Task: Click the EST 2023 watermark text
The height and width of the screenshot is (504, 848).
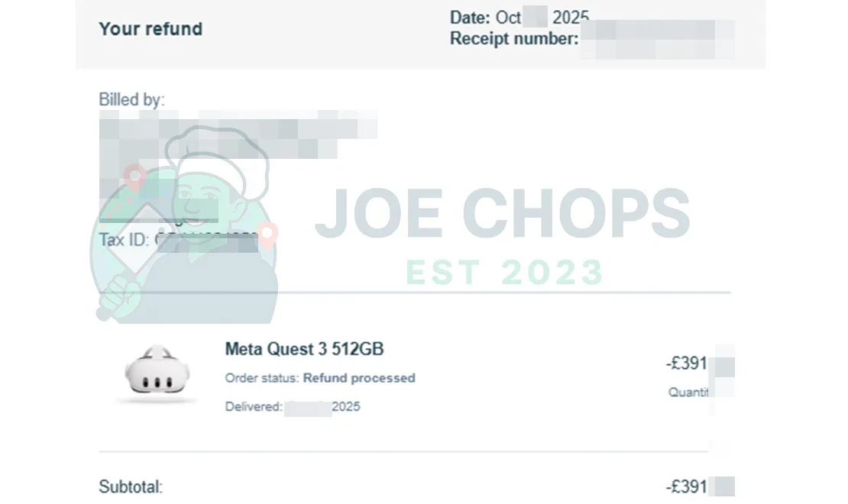Action: click(x=504, y=272)
